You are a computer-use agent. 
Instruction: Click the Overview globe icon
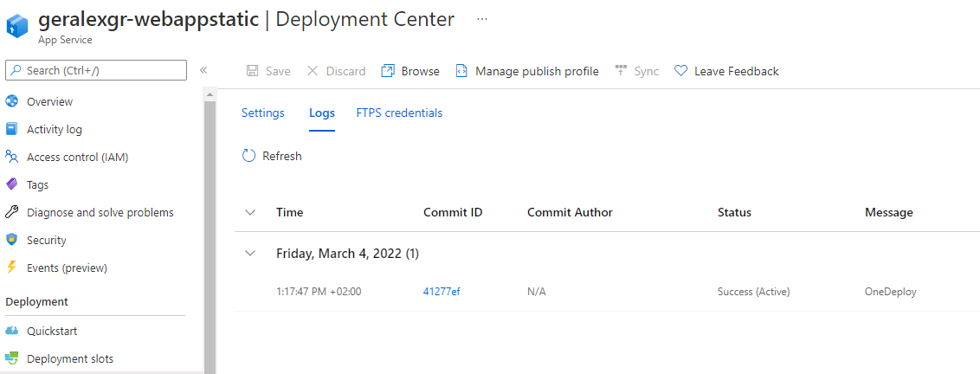tap(11, 101)
